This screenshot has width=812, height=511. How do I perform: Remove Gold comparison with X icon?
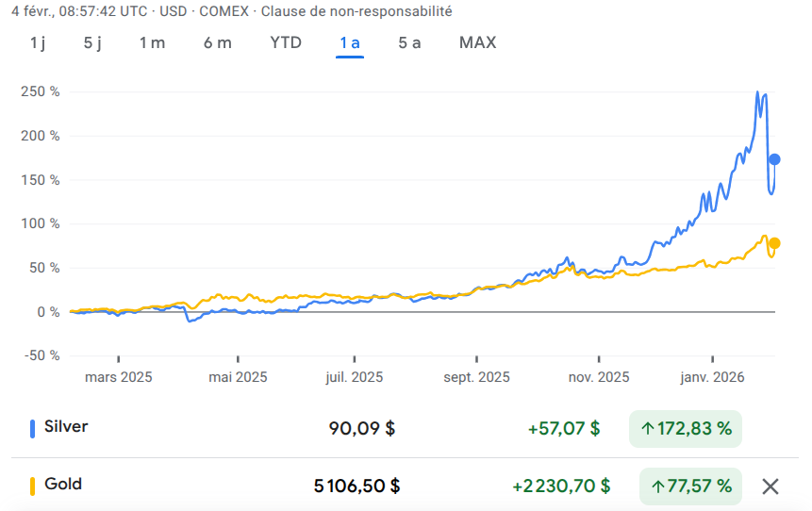(771, 486)
